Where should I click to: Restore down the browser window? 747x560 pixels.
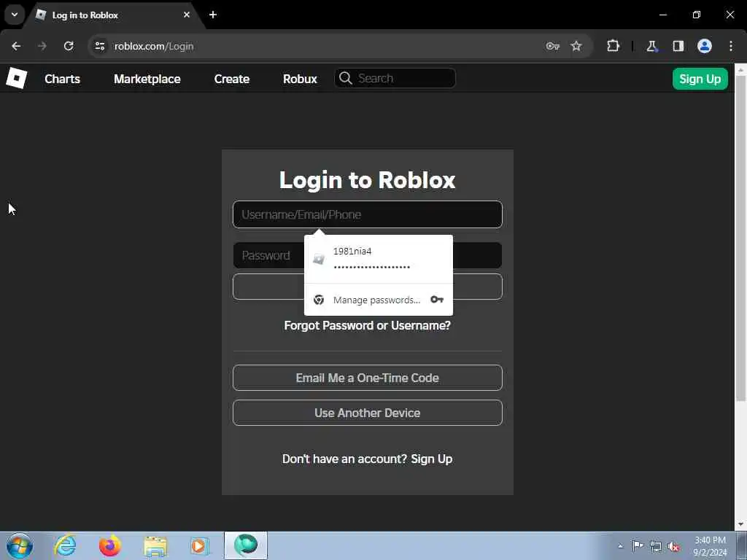coord(697,15)
